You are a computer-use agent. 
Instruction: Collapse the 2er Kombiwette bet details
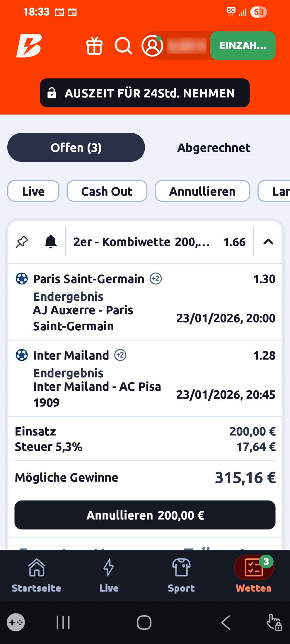coord(268,242)
